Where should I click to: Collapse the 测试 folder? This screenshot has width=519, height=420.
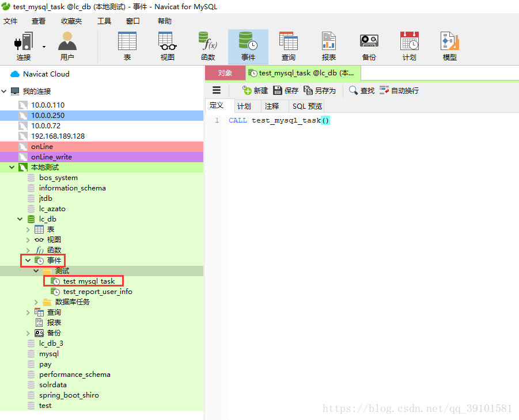[x=36, y=271]
